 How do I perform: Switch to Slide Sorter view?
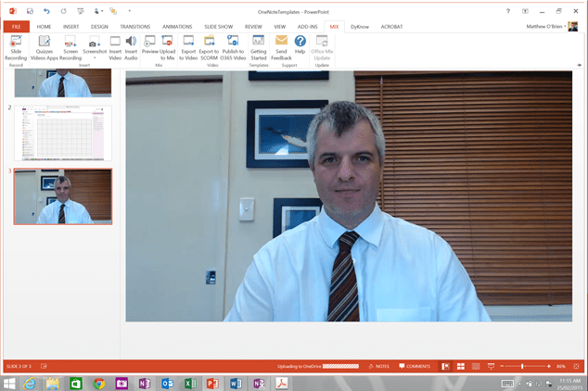click(x=461, y=367)
